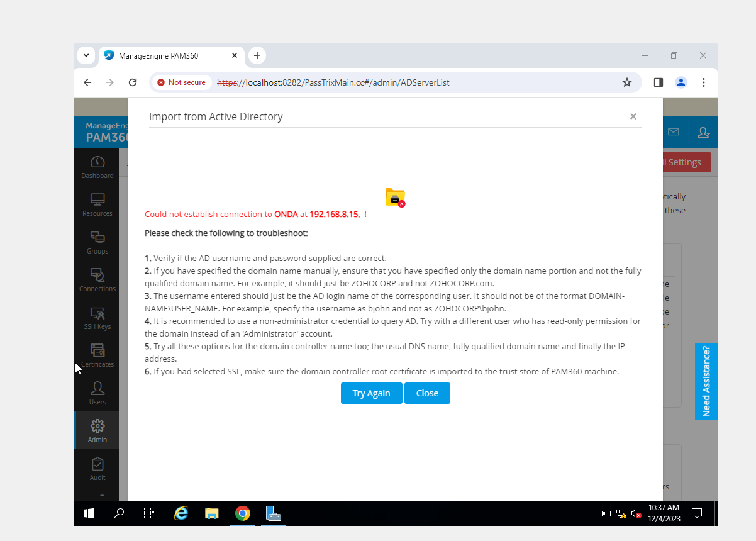Click the ManageEngine PAM360 logo
The image size is (756, 541).
(107, 132)
